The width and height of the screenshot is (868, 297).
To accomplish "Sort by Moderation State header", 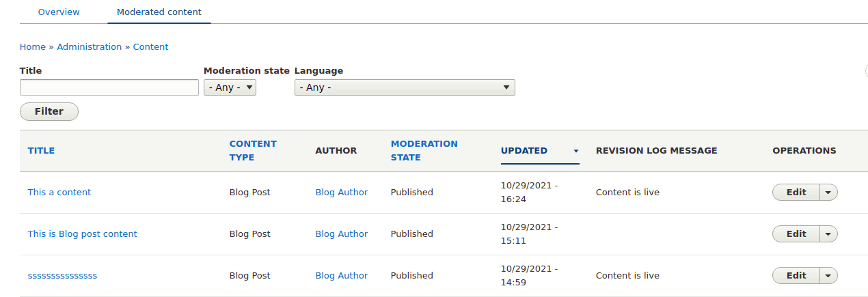I will tap(424, 151).
